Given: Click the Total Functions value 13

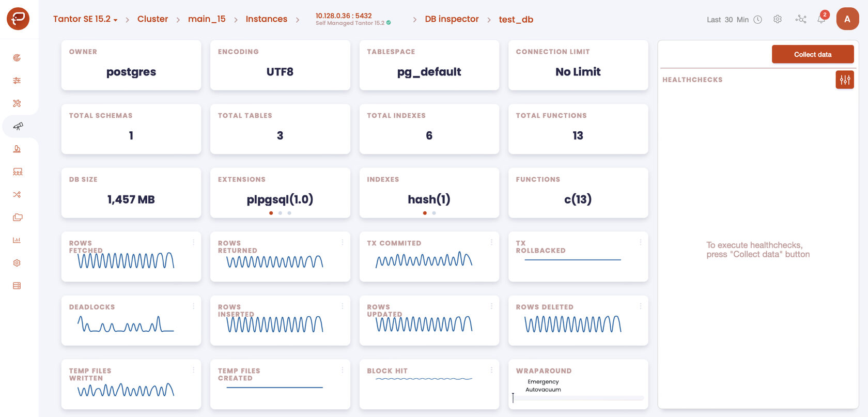Looking at the screenshot, I should (x=578, y=135).
